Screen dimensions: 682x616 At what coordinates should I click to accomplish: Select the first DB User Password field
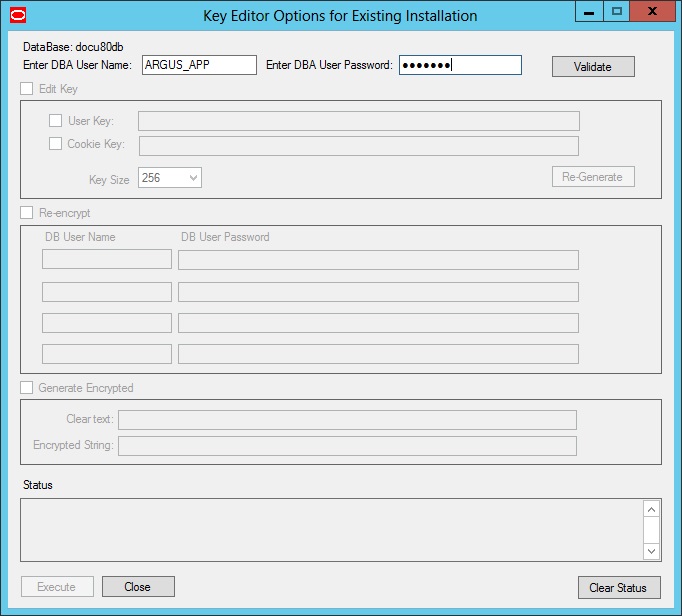378,260
